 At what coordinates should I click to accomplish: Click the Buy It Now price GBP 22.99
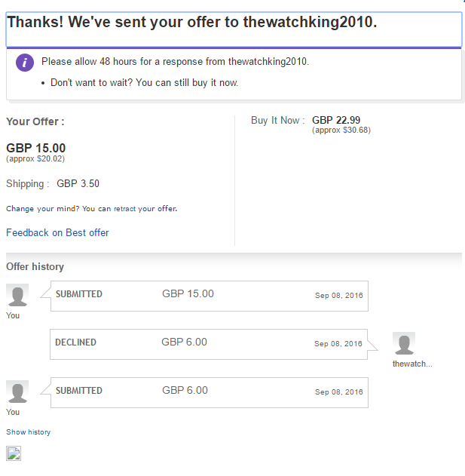[336, 120]
